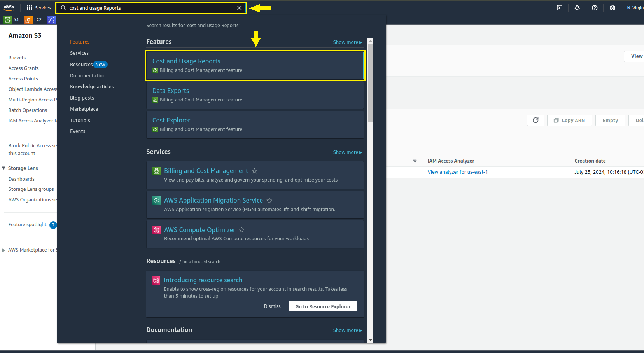The image size is (644, 353).
Task: Star the AWS Application Migration Service
Action: pyautogui.click(x=269, y=201)
